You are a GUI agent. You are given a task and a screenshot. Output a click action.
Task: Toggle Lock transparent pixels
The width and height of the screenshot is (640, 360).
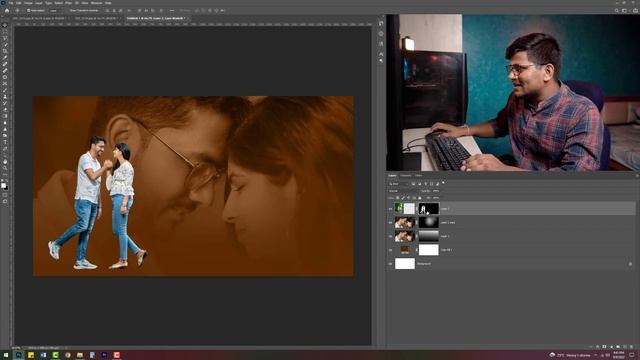(398, 198)
